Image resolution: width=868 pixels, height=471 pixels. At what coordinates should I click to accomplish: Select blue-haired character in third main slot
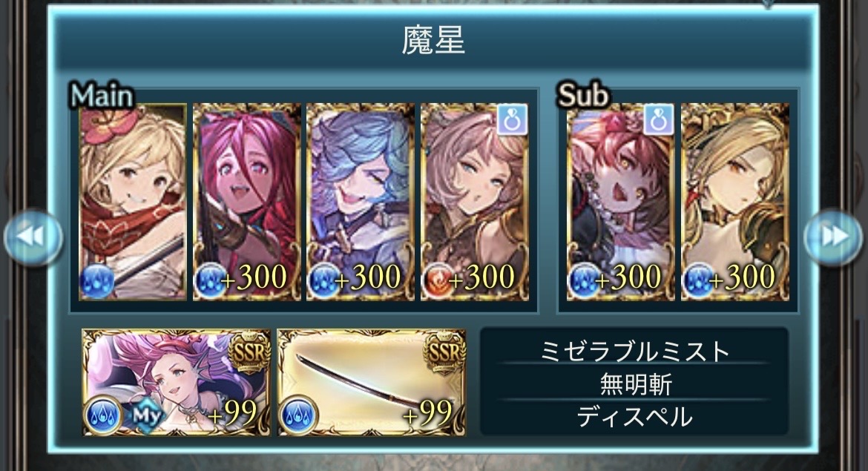[361, 202]
